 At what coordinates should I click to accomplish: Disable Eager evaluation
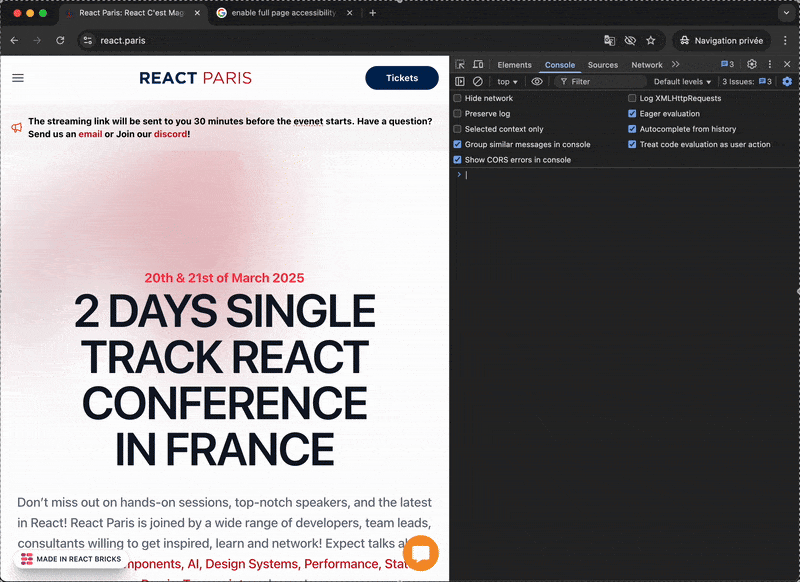[632, 113]
